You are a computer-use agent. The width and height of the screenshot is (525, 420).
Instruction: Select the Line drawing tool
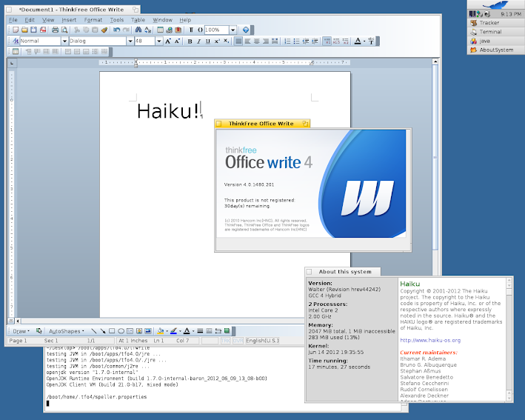[94, 331]
